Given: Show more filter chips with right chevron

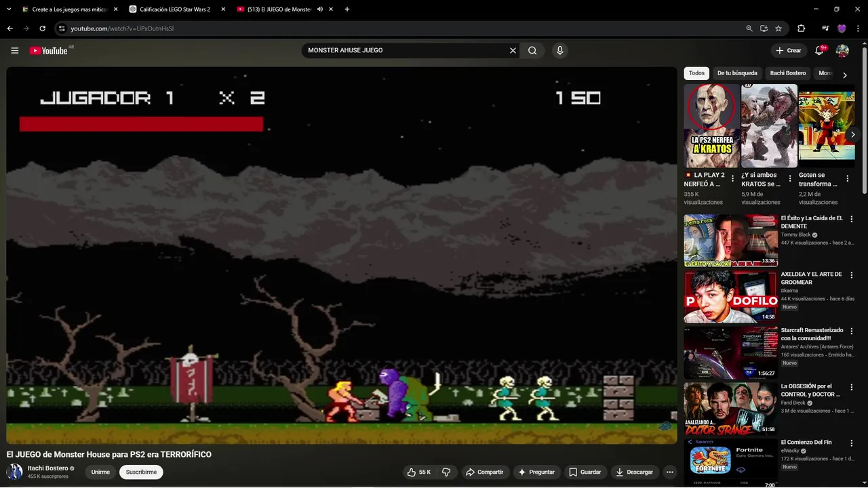Looking at the screenshot, I should pyautogui.click(x=844, y=75).
